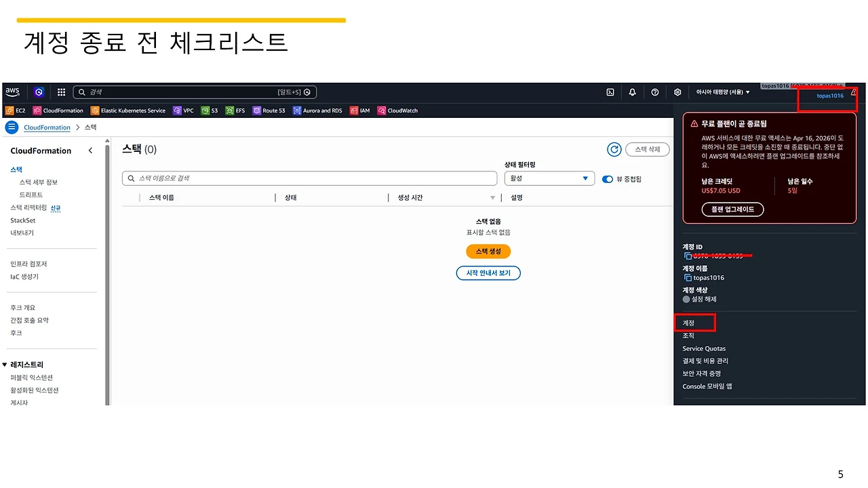Select 조직 in the account menu
The height and width of the screenshot is (488, 868).
point(688,335)
